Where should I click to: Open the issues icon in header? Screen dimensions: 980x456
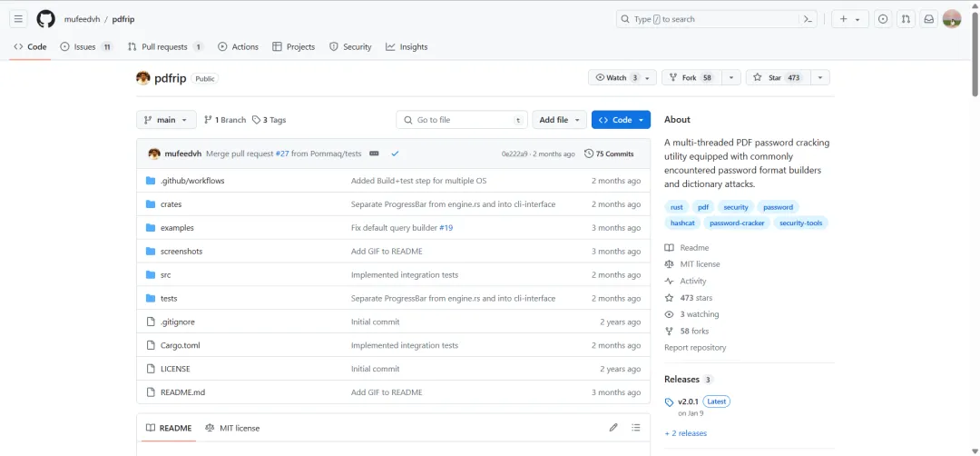tap(882, 19)
